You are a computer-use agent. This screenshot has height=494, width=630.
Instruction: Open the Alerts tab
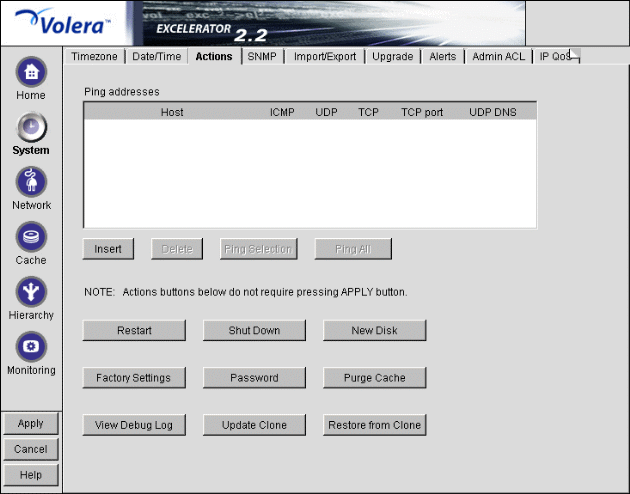coord(443,57)
